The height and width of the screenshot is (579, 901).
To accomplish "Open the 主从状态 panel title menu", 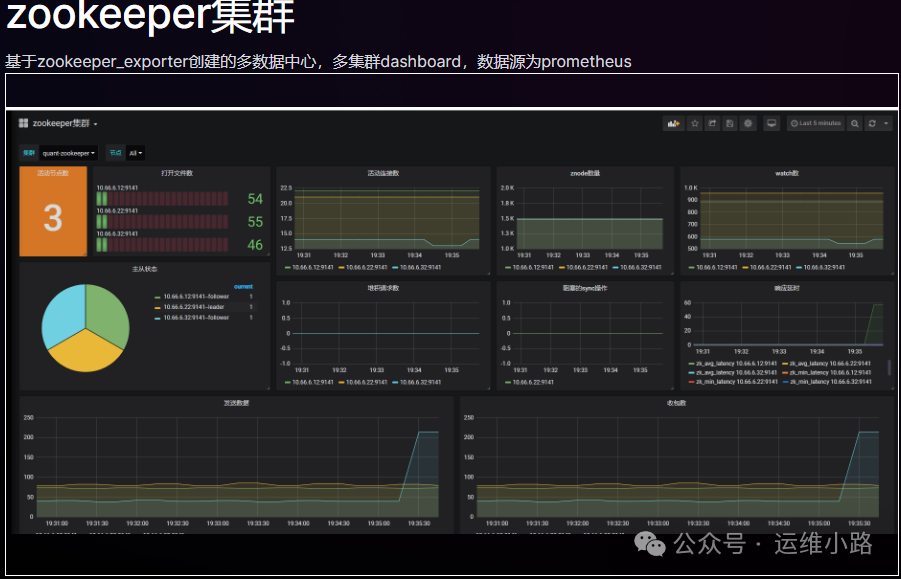I will pyautogui.click(x=145, y=269).
